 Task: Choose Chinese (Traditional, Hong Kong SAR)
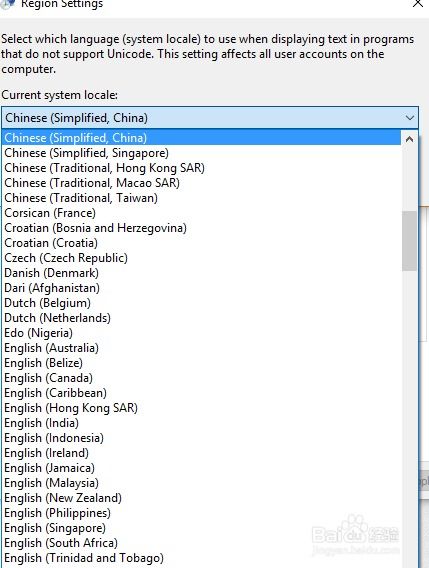[202, 168]
